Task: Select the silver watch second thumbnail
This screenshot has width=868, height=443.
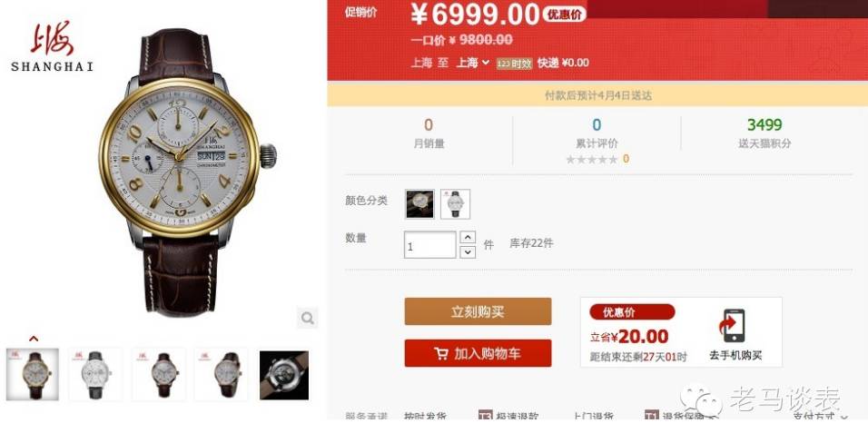Action: click(x=95, y=375)
